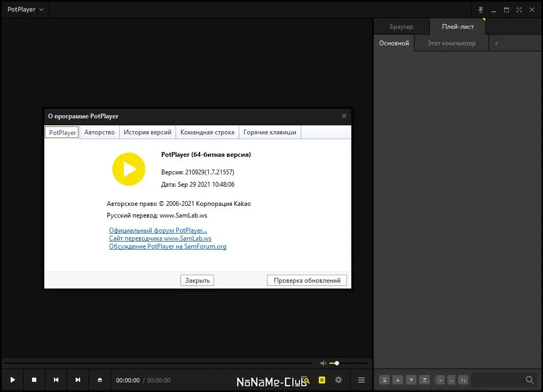Open the PotPlayer main menu dropdown
The width and height of the screenshot is (543, 392).
click(25, 10)
